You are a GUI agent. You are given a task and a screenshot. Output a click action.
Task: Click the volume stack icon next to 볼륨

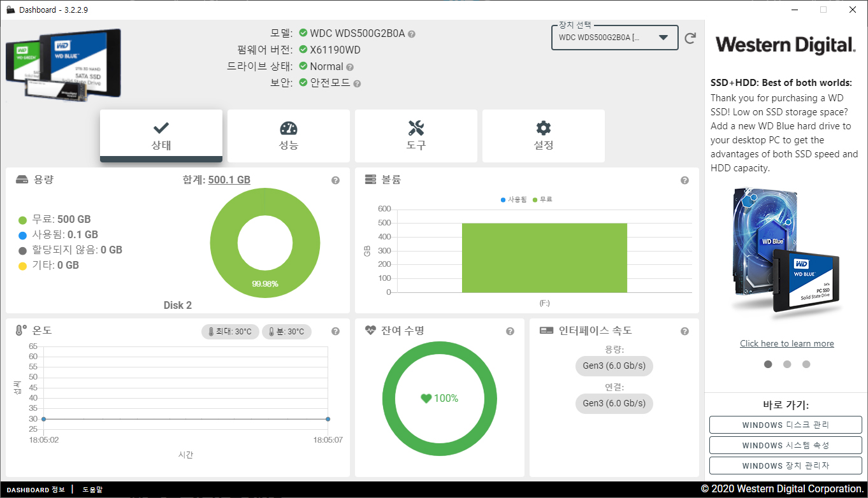click(370, 180)
